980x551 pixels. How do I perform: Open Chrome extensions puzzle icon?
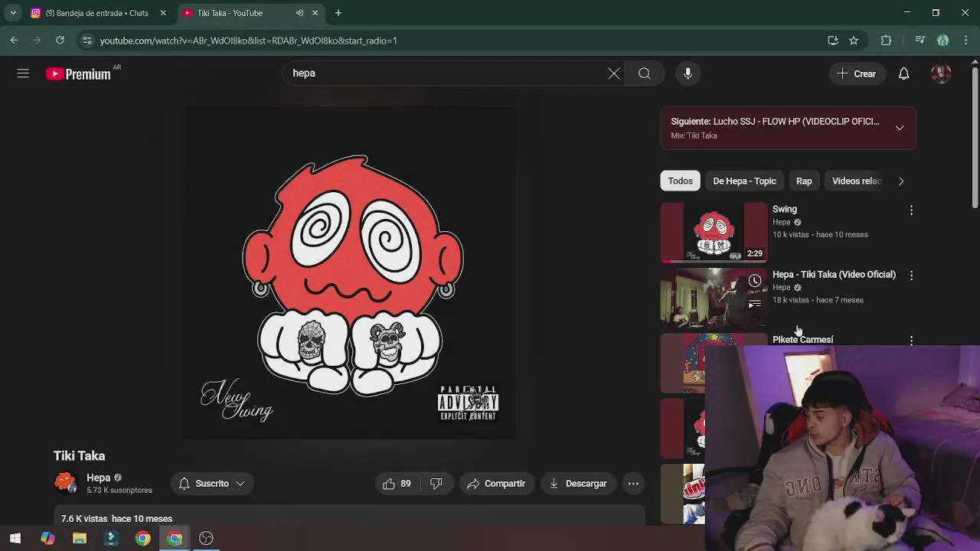(887, 41)
